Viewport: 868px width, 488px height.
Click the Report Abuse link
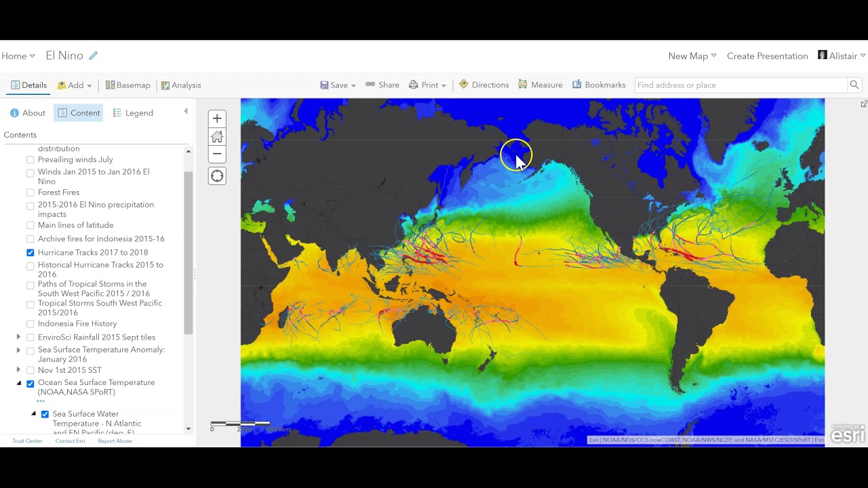[x=115, y=441]
